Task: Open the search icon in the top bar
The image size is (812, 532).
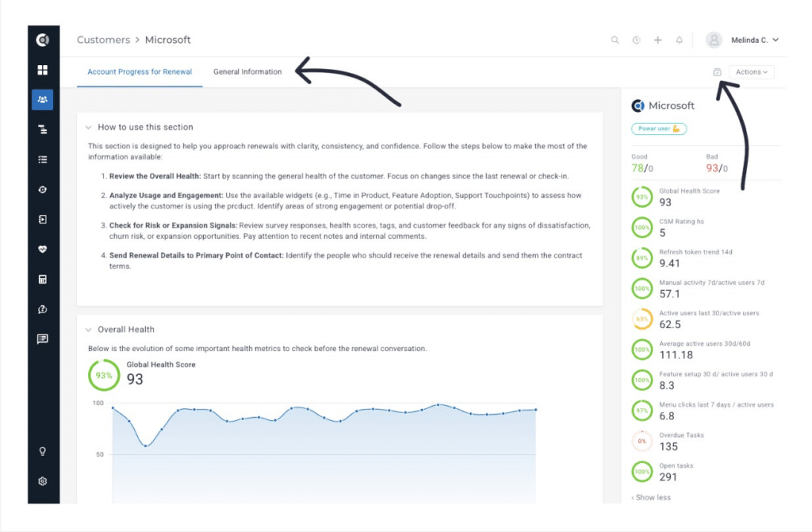Action: coord(615,40)
